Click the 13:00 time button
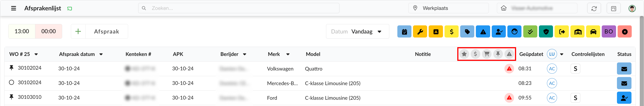The width and height of the screenshot is (644, 106). coord(22,31)
